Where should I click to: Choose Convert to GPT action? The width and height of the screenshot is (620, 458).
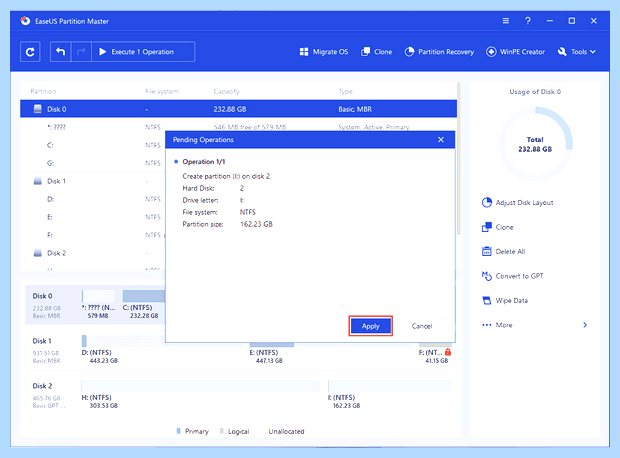coord(512,276)
